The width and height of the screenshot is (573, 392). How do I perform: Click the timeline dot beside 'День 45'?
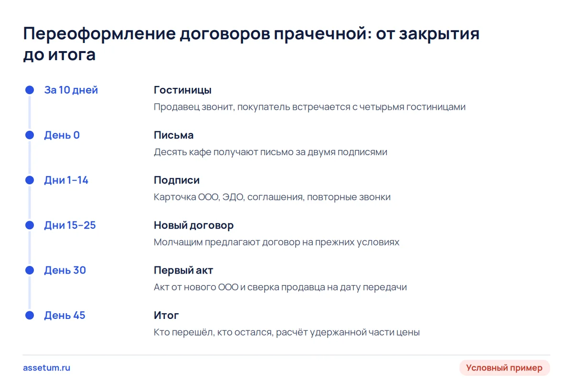tap(30, 315)
